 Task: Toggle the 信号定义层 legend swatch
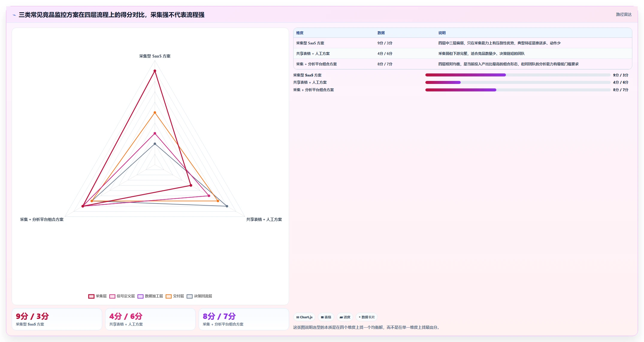coord(112,296)
